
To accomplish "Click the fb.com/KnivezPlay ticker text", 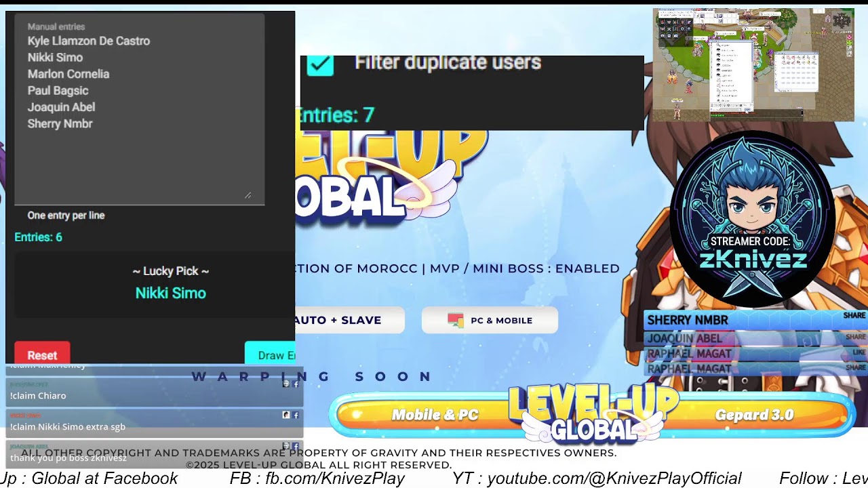I will (335, 479).
